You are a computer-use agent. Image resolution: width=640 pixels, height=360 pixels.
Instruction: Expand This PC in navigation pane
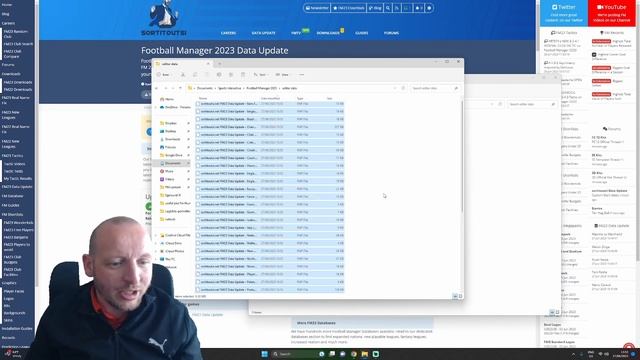[x=156, y=259]
